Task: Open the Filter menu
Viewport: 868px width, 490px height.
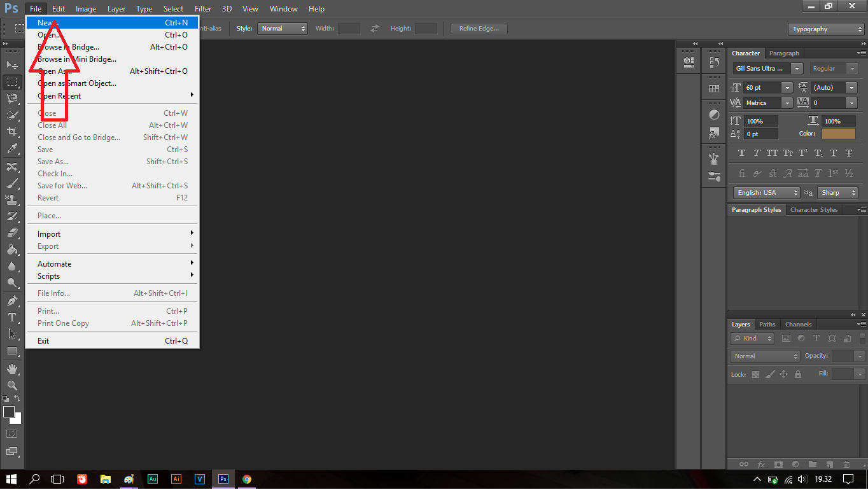Action: (x=203, y=9)
